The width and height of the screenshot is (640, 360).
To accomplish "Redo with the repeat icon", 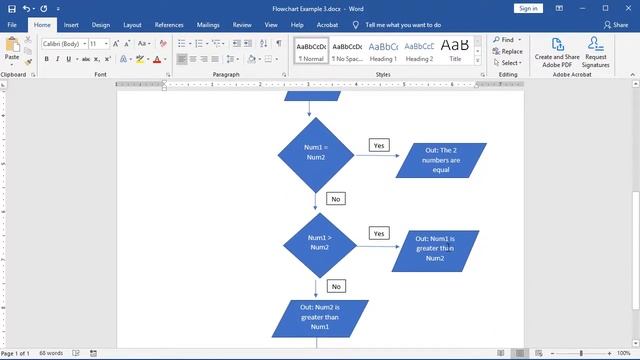I will pos(44,9).
